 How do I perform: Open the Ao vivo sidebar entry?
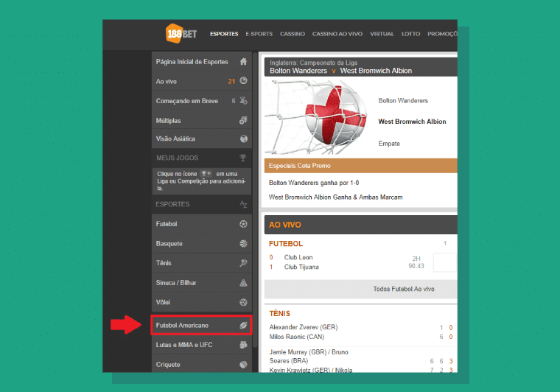[x=202, y=81]
